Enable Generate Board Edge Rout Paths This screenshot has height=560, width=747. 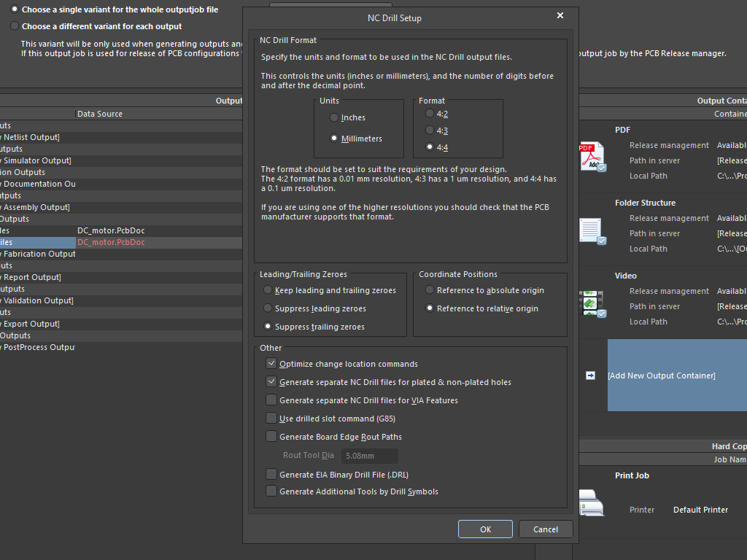coord(271,437)
